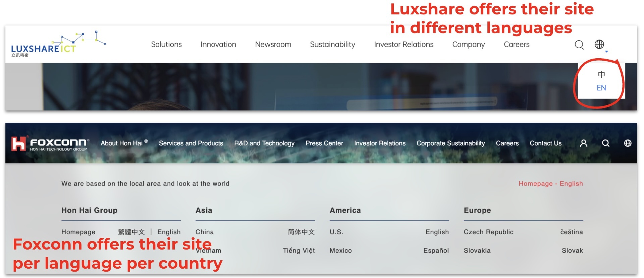Click the China country label
The width and height of the screenshot is (644, 278).
[205, 232]
